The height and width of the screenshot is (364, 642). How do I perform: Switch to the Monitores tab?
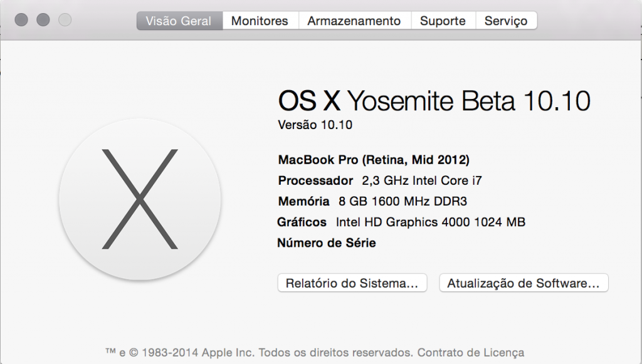point(260,21)
